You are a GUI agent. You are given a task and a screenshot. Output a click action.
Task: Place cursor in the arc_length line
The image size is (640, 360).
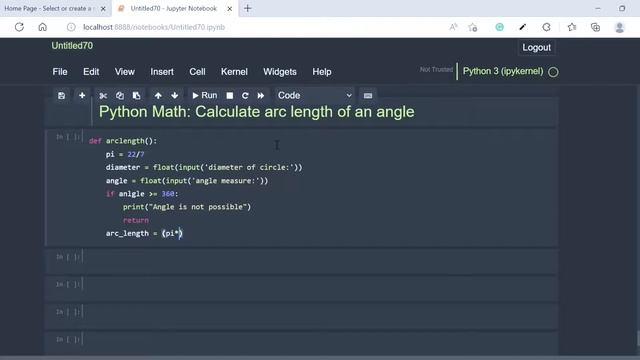[x=144, y=233]
